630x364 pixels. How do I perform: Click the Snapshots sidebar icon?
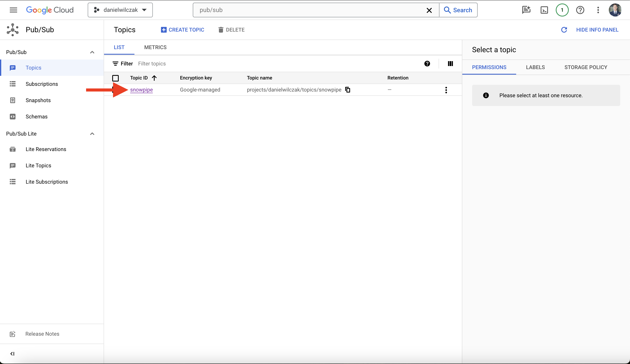(x=12, y=100)
